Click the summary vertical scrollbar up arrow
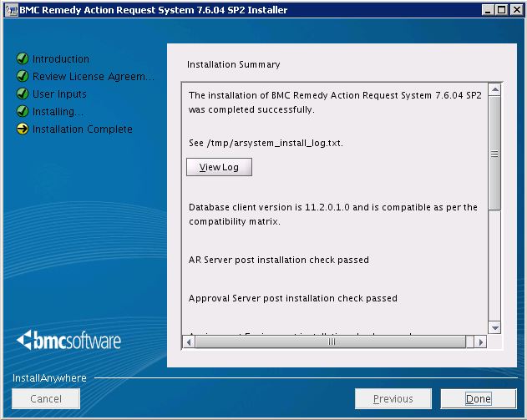 coord(494,89)
